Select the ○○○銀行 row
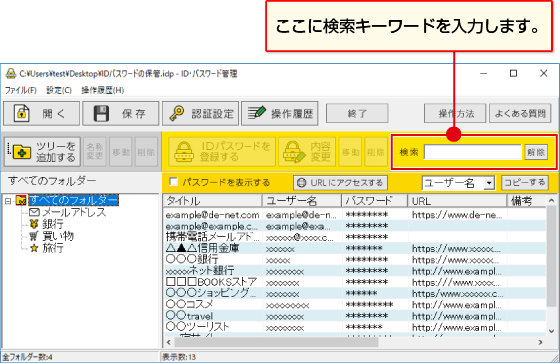The height and width of the screenshot is (364, 560). pos(355,260)
